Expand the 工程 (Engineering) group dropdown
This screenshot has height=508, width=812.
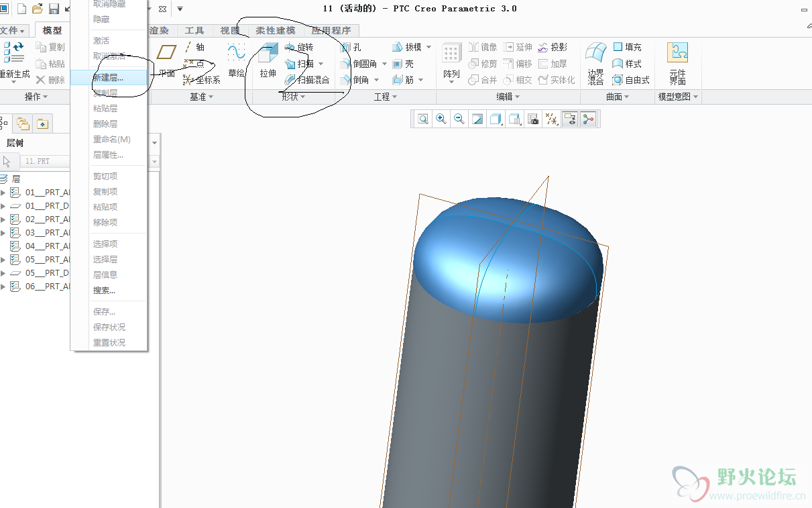(386, 97)
